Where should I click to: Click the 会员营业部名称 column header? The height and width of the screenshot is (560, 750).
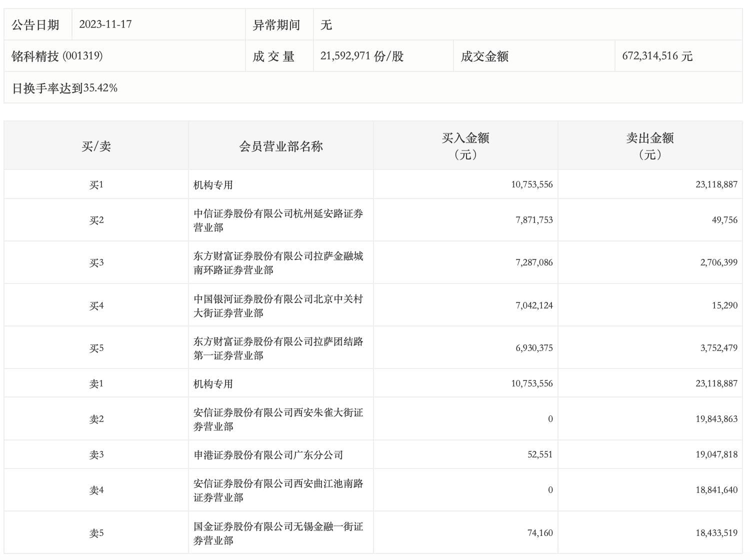pyautogui.click(x=280, y=146)
